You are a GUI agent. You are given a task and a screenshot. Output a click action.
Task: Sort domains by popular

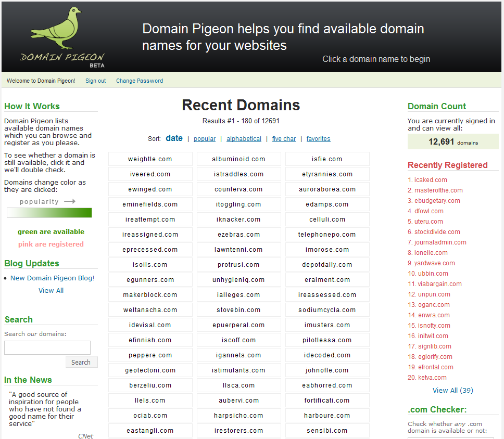[x=205, y=139]
